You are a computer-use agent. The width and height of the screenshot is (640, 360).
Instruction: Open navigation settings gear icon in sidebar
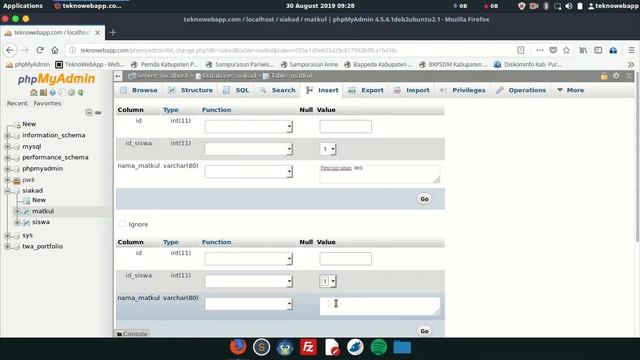click(71, 93)
